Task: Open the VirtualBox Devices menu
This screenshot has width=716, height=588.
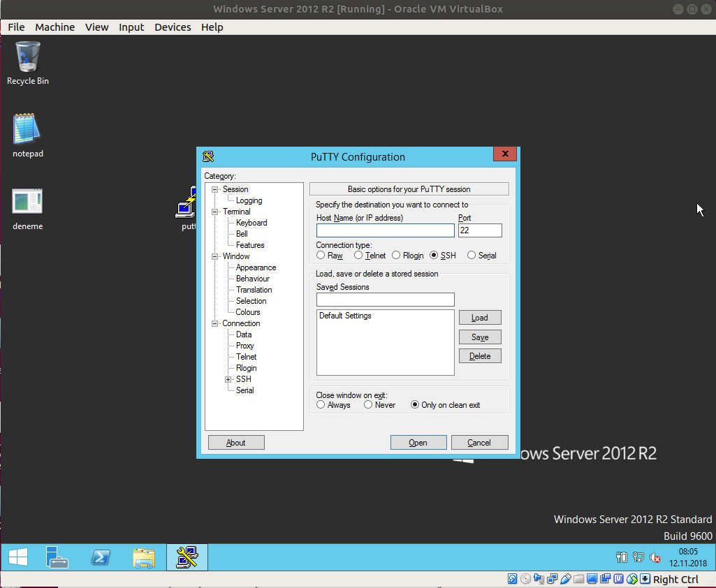Action: click(x=173, y=27)
